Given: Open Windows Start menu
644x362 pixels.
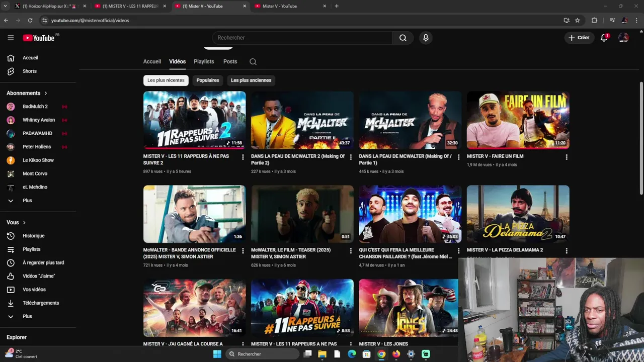Looking at the screenshot, I should 217,354.
